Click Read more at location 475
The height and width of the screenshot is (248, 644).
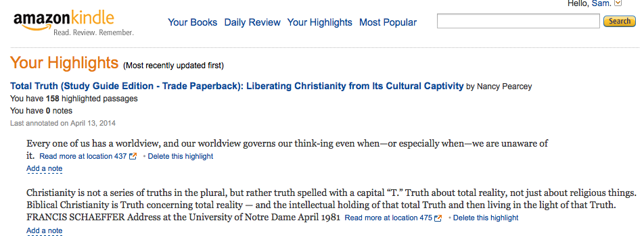(388, 218)
